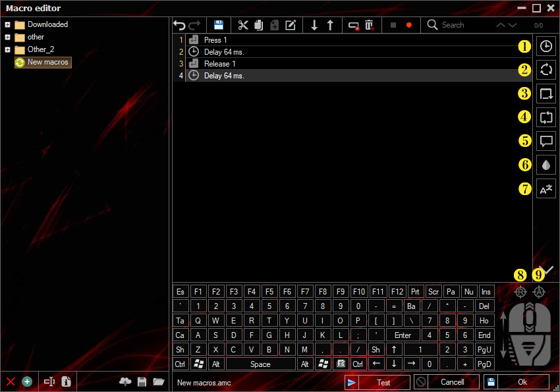Screen dimensions: 560x392
Task: Click the Ca caps lock key
Action: (x=181, y=335)
